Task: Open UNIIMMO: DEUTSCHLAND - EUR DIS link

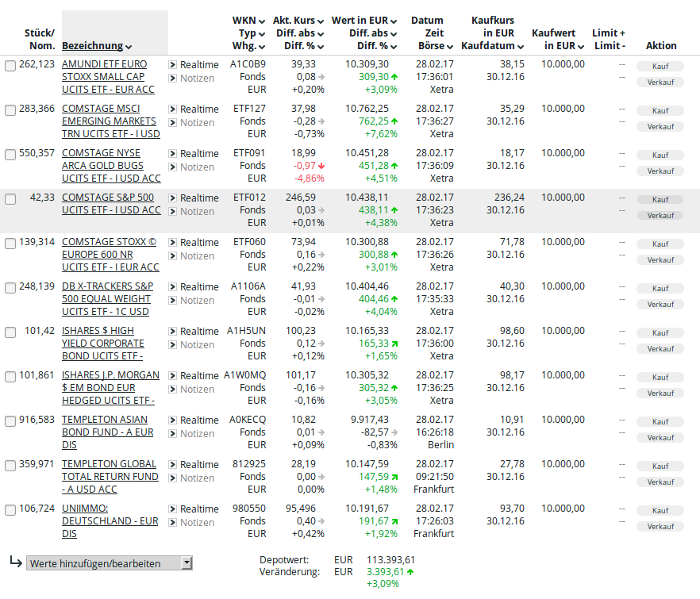Action: [x=110, y=521]
